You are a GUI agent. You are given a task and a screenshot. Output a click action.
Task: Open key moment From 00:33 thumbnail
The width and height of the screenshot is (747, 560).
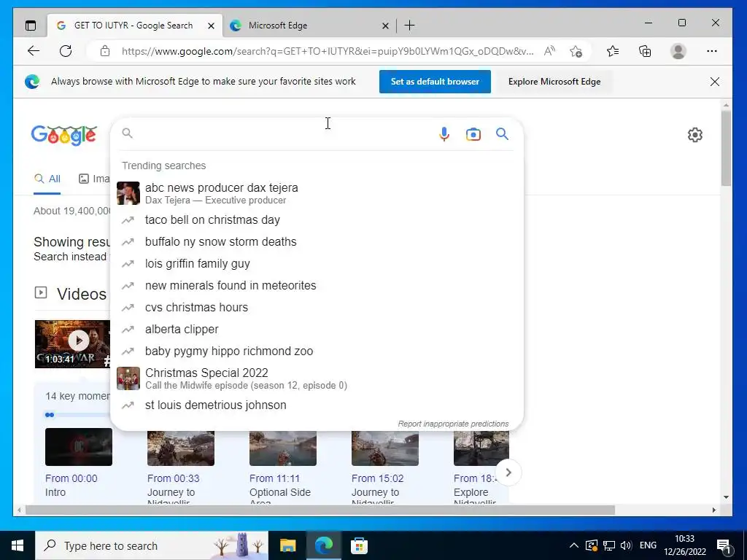[x=181, y=448]
